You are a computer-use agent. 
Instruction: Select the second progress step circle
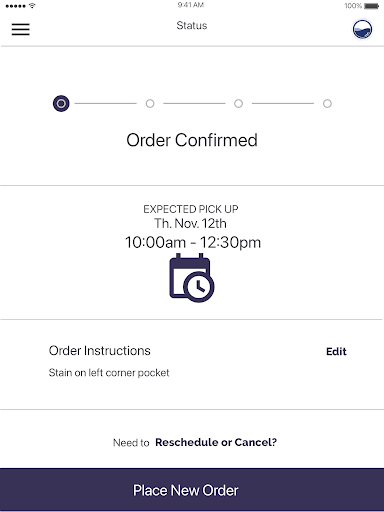pyautogui.click(x=150, y=104)
